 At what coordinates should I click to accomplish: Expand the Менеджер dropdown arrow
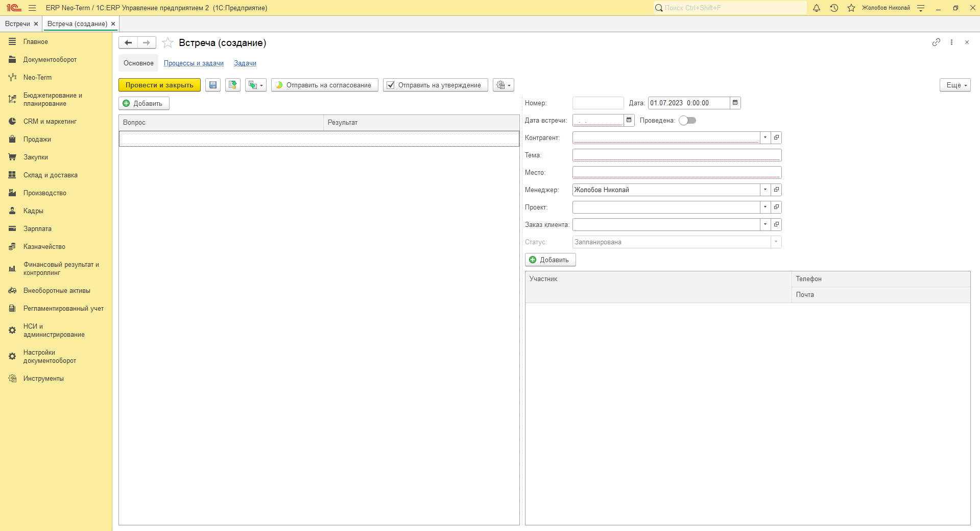(x=765, y=190)
